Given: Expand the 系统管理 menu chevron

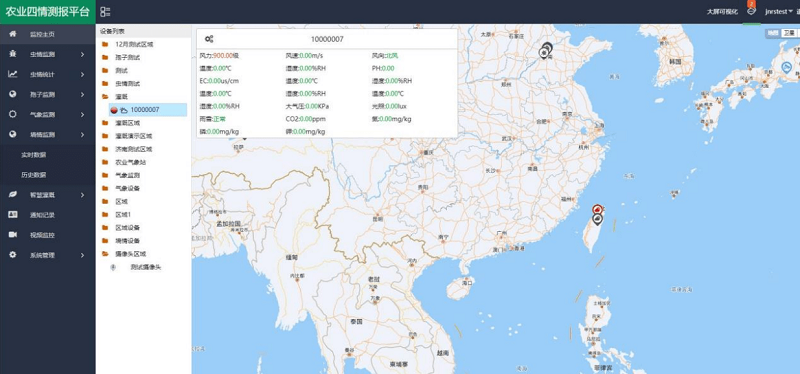Looking at the screenshot, I should click(x=83, y=255).
